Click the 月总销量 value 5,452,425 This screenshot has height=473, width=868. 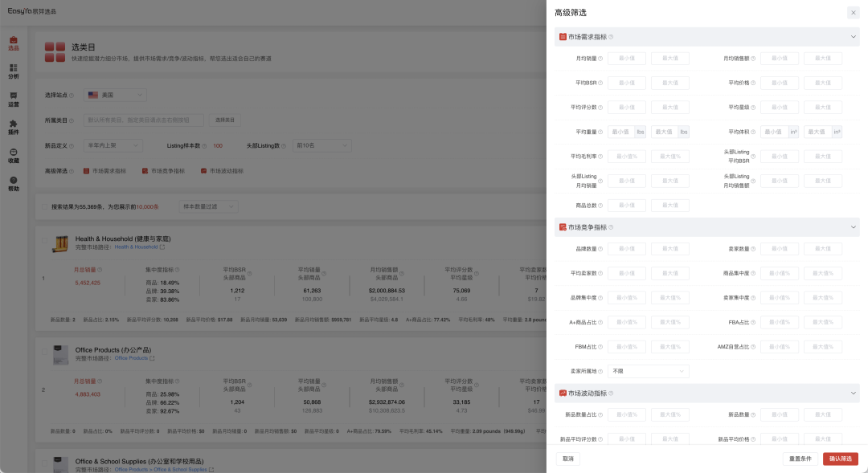[88, 283]
